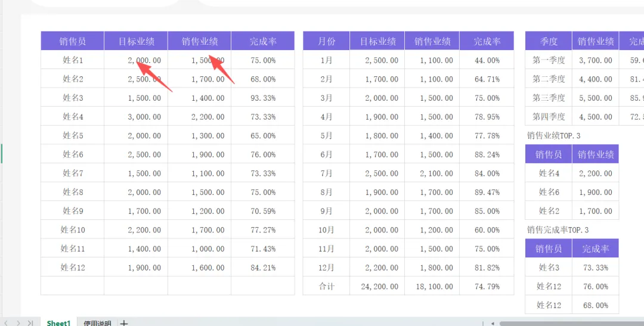Viewport: 644px width, 326px height.
Task: Select the 目标业绩 header in first table
Action: tap(136, 41)
